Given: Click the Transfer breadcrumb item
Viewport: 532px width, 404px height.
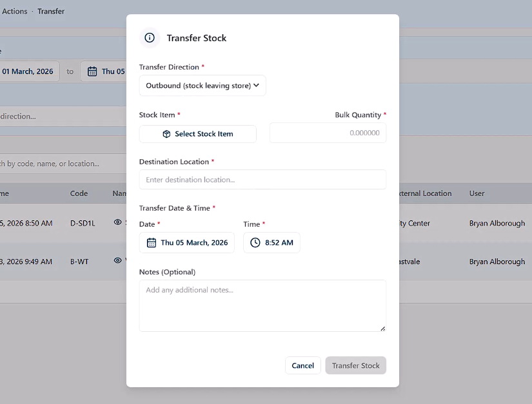Looking at the screenshot, I should [x=51, y=12].
